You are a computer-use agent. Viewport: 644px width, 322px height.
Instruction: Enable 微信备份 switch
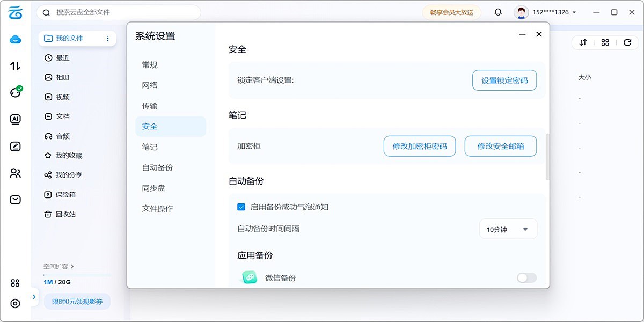point(525,277)
